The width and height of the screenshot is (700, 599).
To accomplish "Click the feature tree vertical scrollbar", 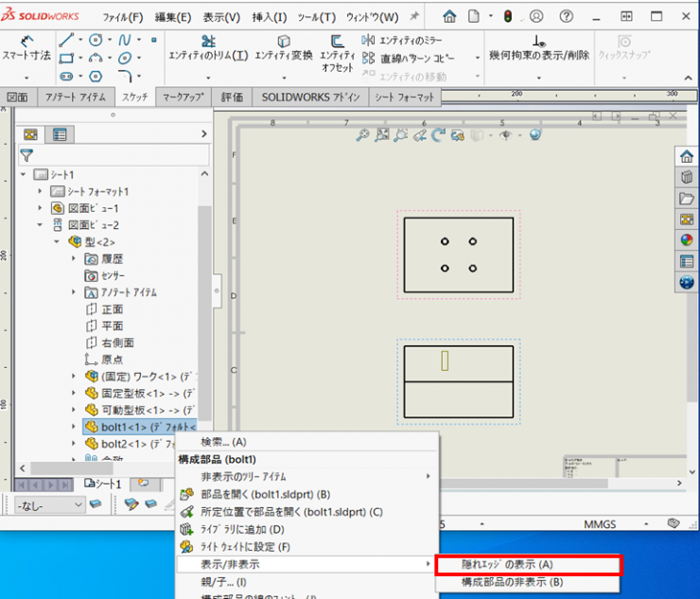I will pos(204,312).
